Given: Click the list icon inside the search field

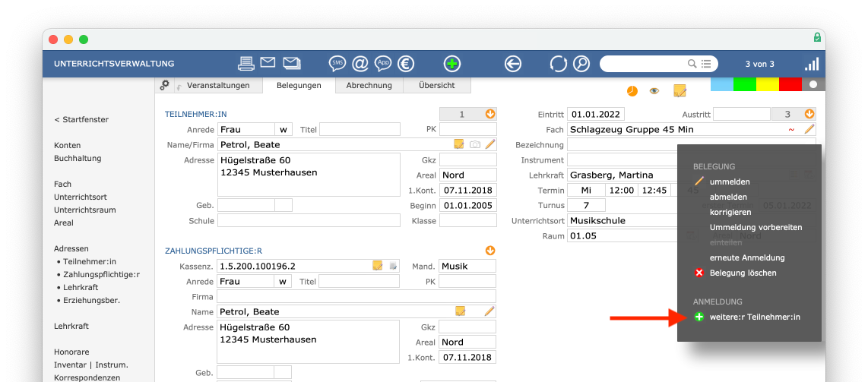Looking at the screenshot, I should pos(706,64).
